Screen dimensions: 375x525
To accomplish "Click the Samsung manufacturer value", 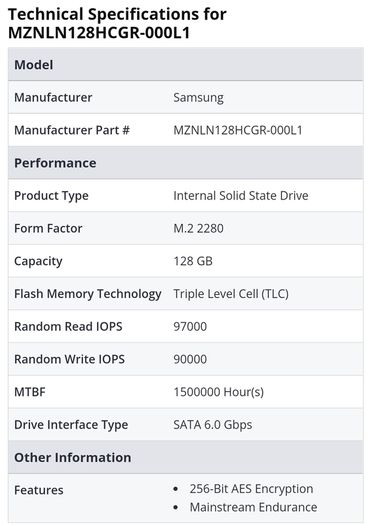I will (x=198, y=98).
